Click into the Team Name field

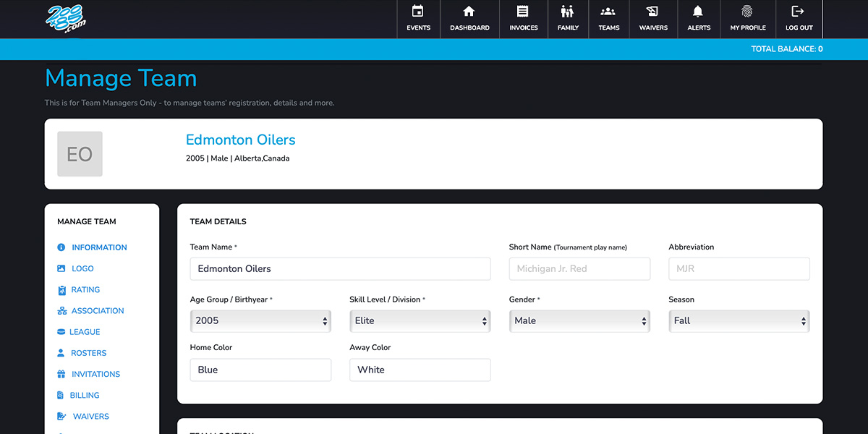click(340, 268)
